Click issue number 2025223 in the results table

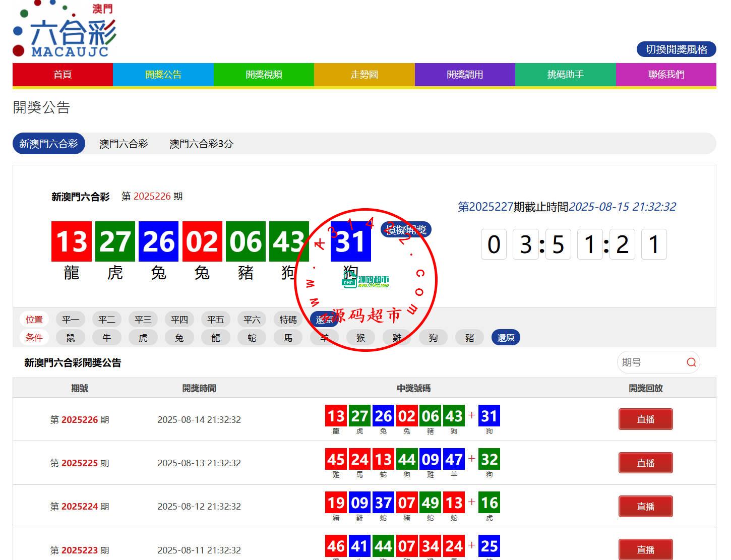(80, 550)
